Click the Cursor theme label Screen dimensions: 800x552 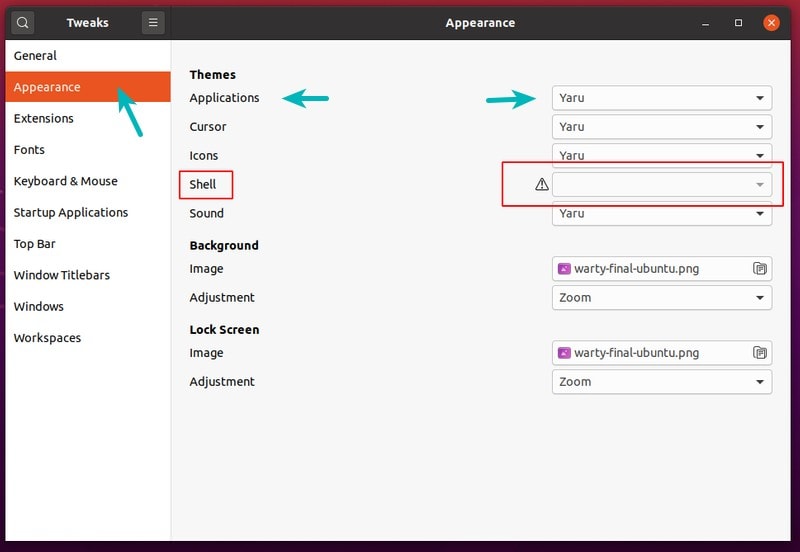point(208,127)
